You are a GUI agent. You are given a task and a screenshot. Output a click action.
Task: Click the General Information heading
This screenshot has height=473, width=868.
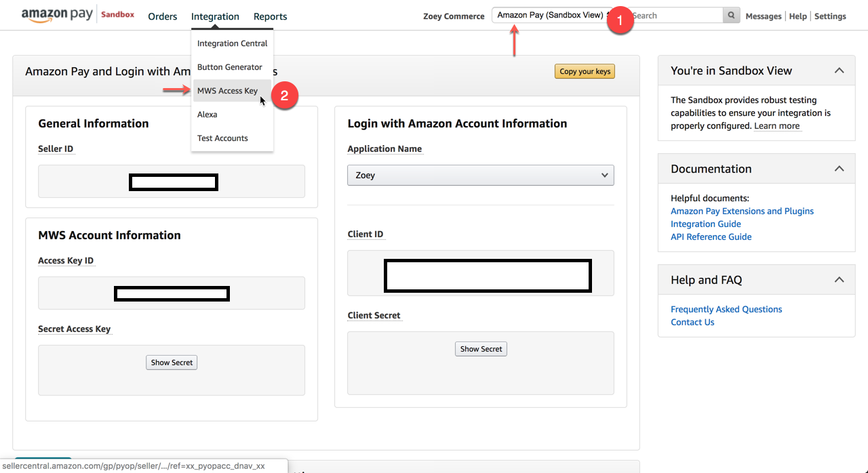pos(94,123)
